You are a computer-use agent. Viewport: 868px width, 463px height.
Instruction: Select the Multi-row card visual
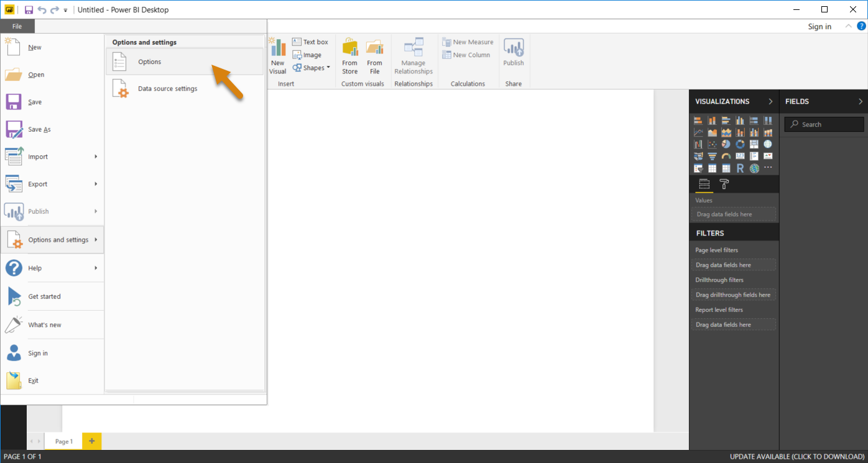coord(754,156)
